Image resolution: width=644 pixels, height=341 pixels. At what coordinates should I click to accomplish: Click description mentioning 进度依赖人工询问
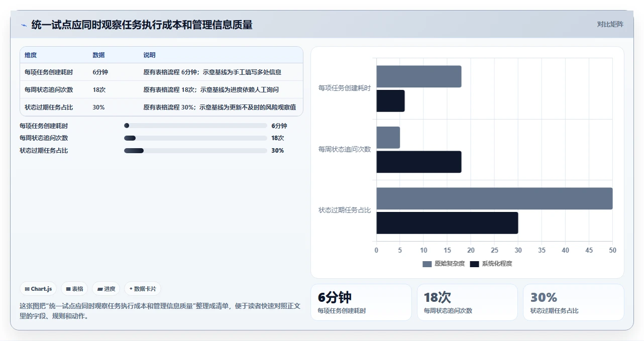tap(211, 90)
